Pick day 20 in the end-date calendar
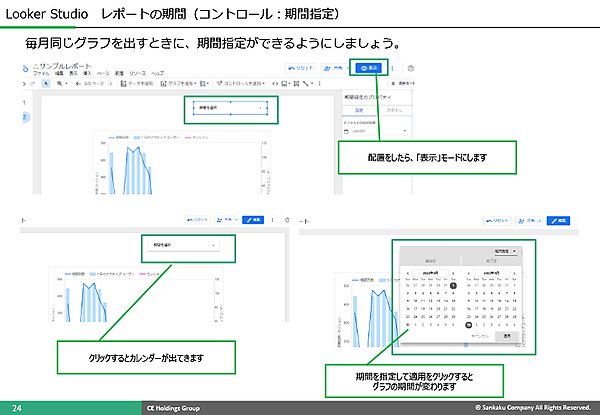Screen dimensions: 600x415 pyautogui.click(x=499, y=309)
